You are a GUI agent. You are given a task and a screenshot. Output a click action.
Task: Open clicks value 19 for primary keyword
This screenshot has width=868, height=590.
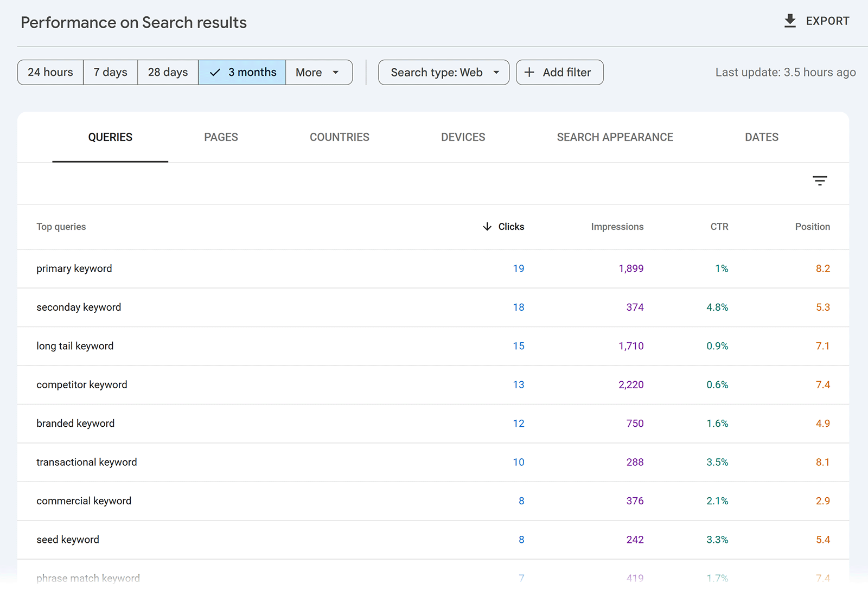[x=518, y=268]
